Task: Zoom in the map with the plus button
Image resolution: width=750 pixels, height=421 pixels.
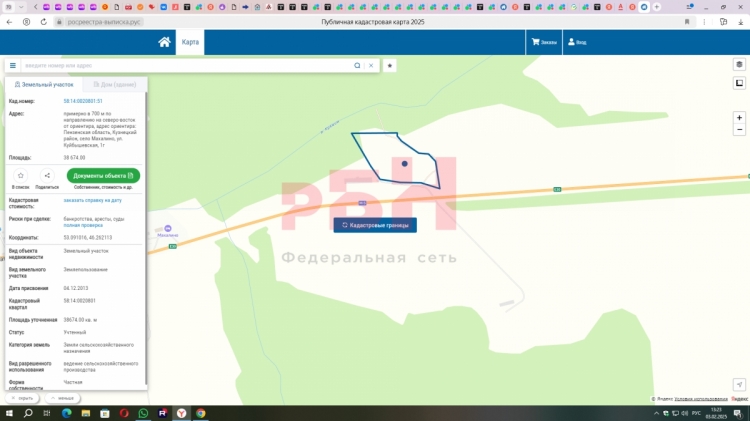Action: (x=739, y=117)
